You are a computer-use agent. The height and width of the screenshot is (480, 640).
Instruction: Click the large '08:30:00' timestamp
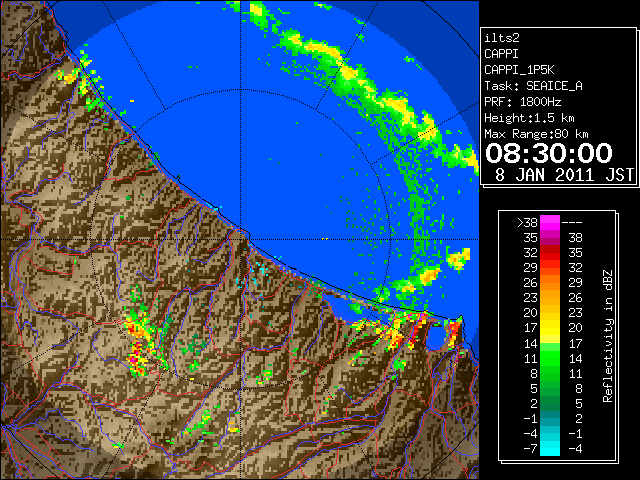click(x=549, y=153)
